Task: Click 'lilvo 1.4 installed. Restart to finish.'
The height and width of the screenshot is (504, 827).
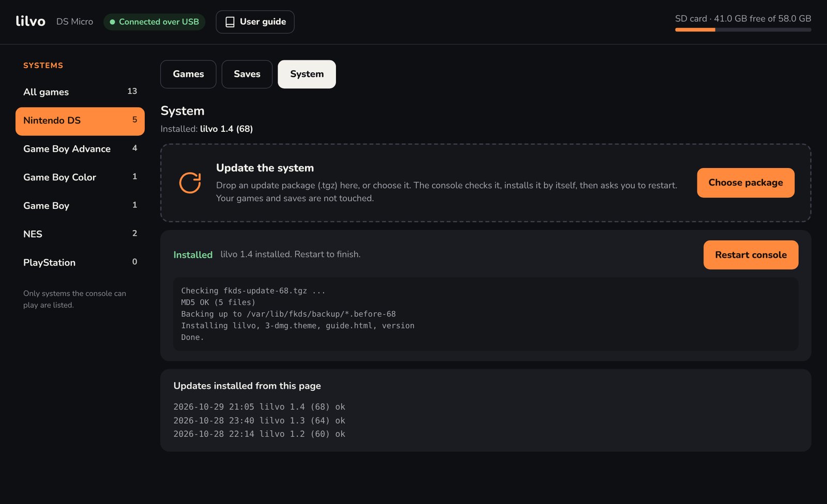Action: pos(290,254)
